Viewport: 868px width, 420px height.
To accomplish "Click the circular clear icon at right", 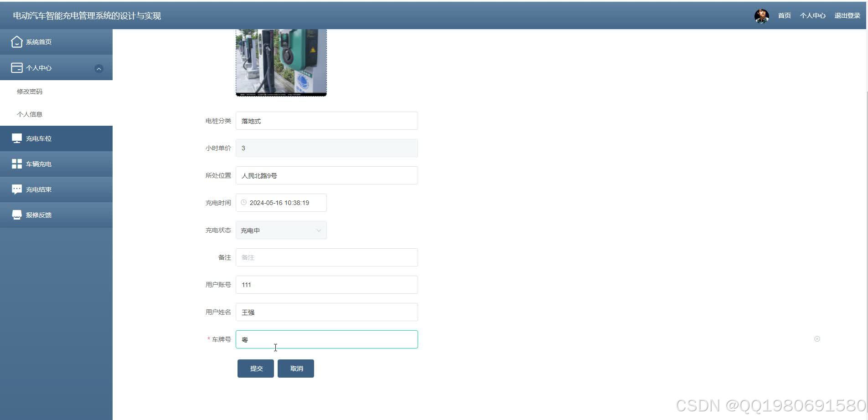I will (x=817, y=339).
